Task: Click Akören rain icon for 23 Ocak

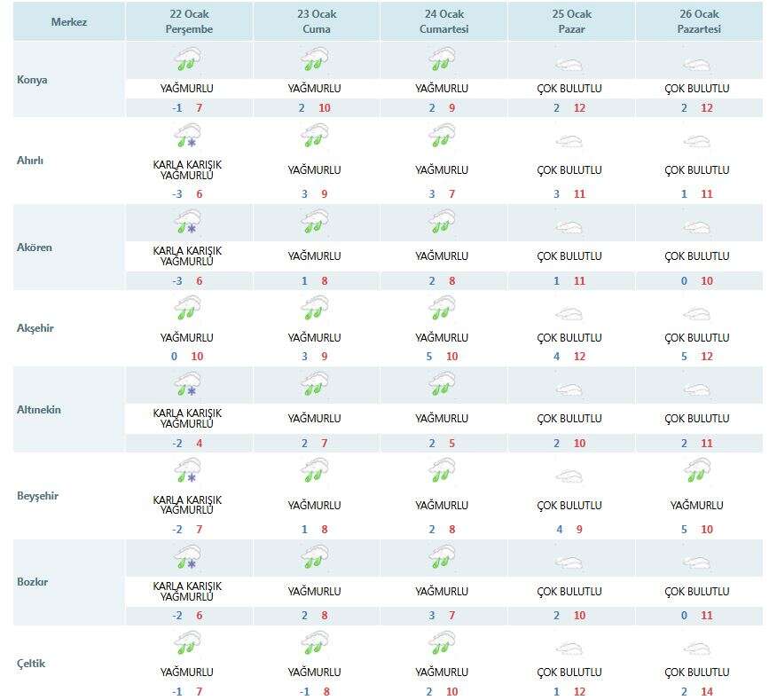Action: pyautogui.click(x=314, y=223)
